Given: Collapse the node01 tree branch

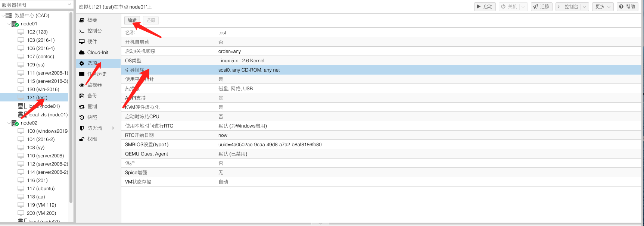Looking at the screenshot, I should (9, 24).
